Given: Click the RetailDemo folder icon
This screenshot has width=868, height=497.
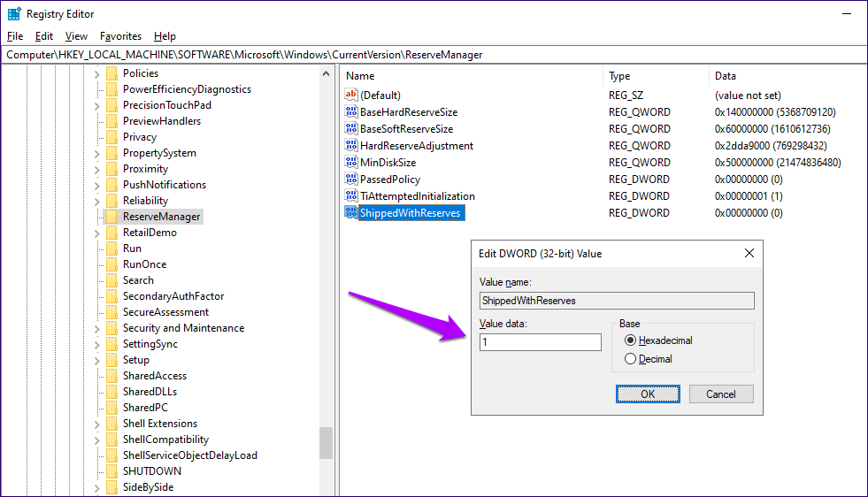Looking at the screenshot, I should [111, 233].
